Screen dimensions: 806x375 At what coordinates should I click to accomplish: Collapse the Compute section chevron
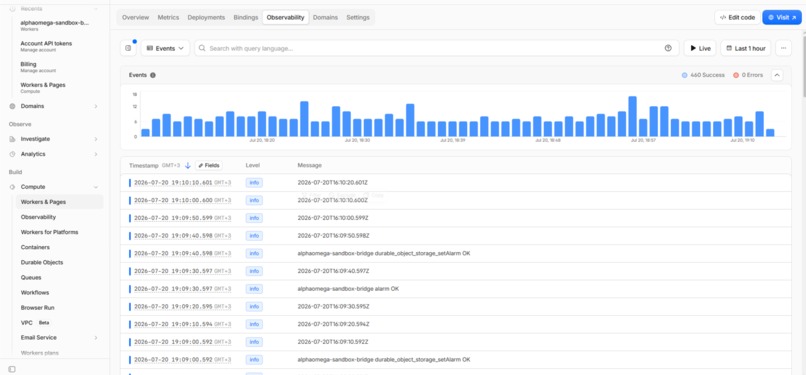[96, 187]
